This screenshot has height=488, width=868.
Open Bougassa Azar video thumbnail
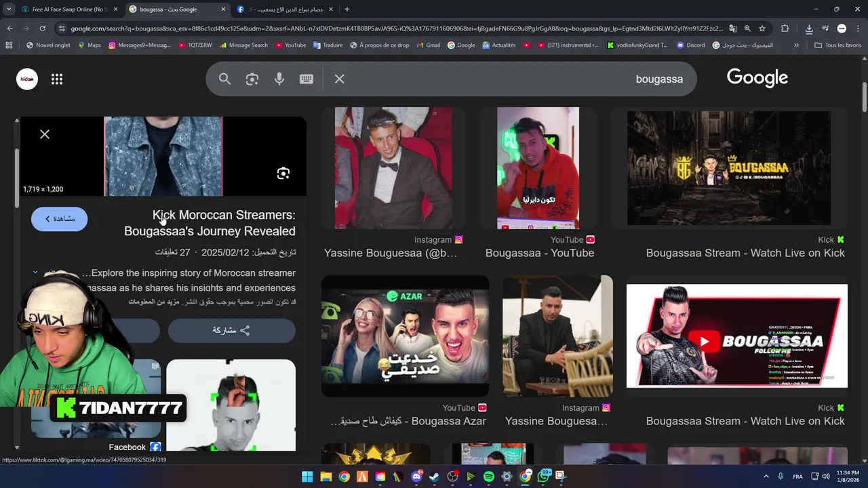tap(406, 336)
